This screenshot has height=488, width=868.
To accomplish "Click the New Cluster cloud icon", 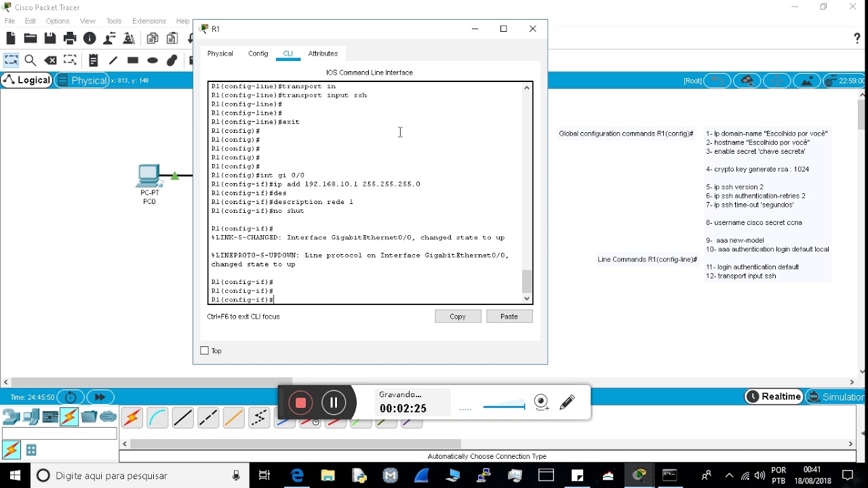I will tap(747, 81).
